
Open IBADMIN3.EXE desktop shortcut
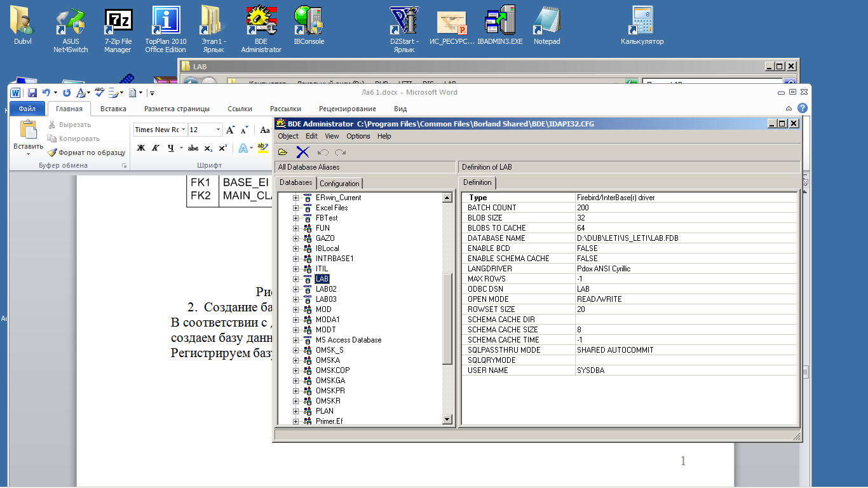pos(499,27)
